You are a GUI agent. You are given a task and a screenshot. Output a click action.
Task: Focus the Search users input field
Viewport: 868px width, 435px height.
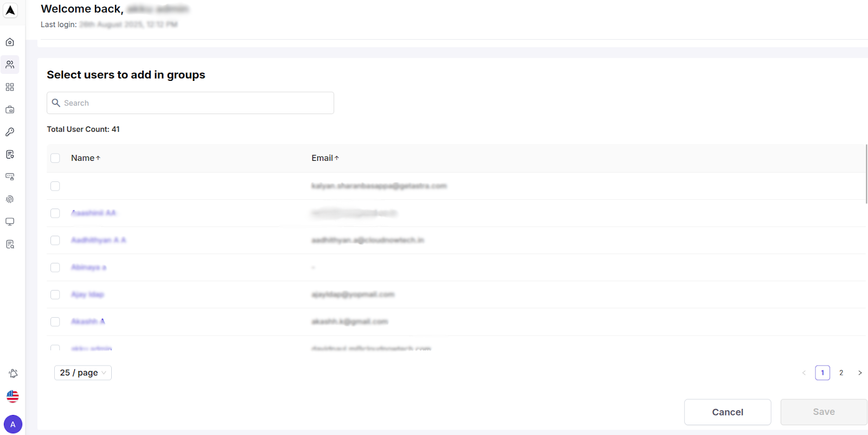pyautogui.click(x=190, y=103)
